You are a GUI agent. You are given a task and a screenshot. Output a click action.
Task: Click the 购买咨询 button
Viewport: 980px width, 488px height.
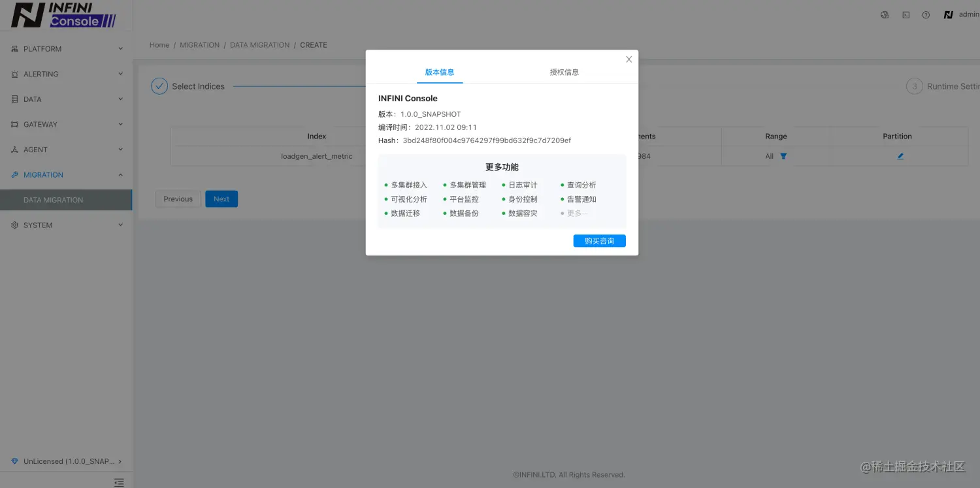(x=598, y=240)
